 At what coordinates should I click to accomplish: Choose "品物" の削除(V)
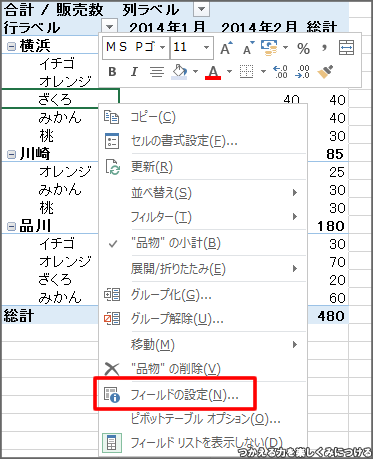click(203, 369)
